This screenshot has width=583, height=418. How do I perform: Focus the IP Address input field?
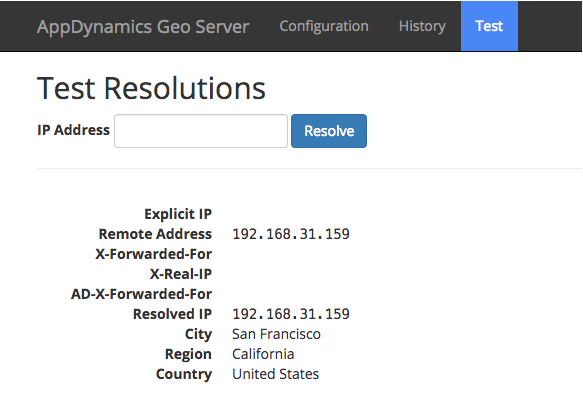201,131
